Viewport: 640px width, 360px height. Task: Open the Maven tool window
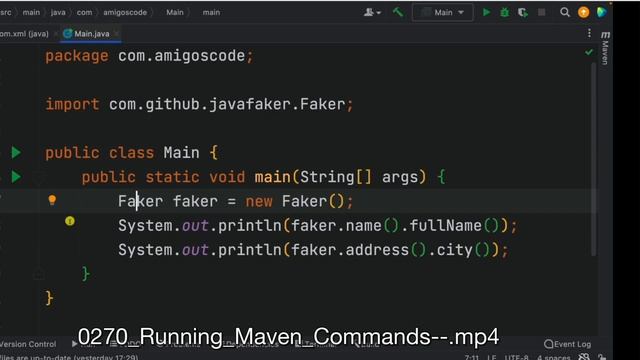pos(605,48)
